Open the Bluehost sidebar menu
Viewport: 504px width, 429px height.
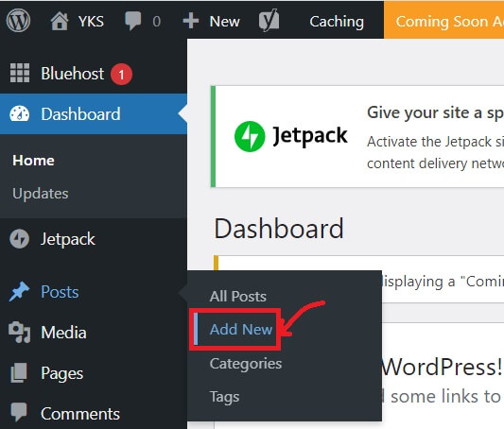(72, 73)
